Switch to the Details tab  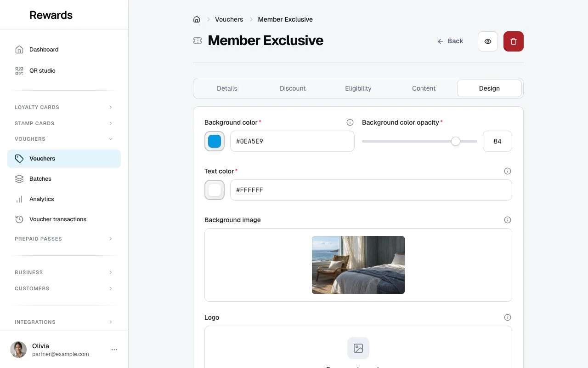(x=227, y=88)
